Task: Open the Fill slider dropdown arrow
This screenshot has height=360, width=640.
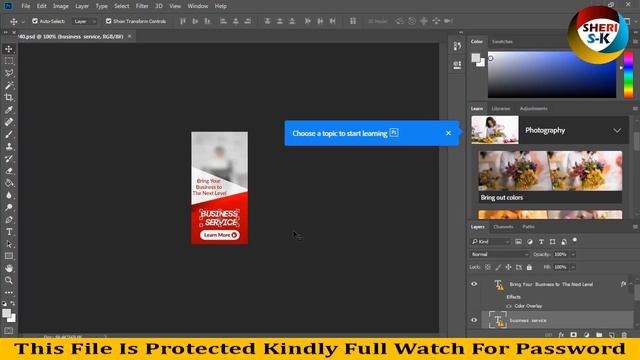Action: click(x=573, y=267)
